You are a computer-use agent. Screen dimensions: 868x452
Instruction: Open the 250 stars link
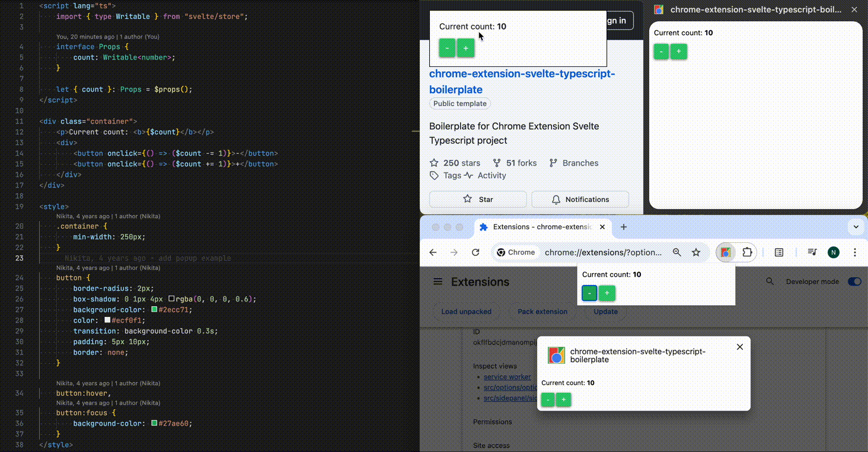[462, 163]
